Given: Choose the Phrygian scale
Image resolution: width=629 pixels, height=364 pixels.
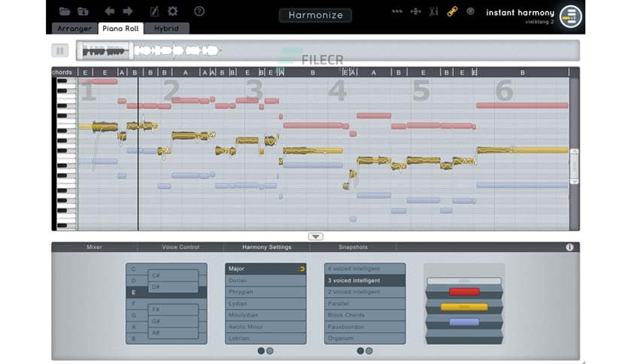Looking at the screenshot, I should 266,292.
